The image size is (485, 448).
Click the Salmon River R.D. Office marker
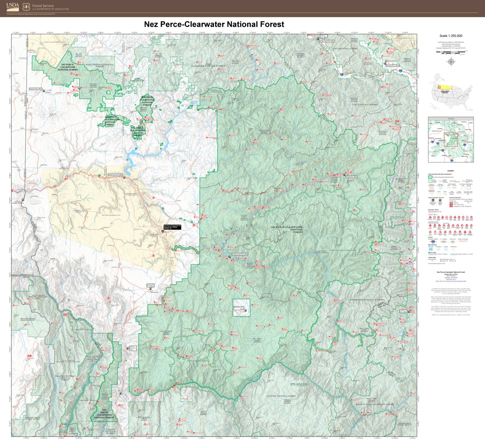point(128,348)
